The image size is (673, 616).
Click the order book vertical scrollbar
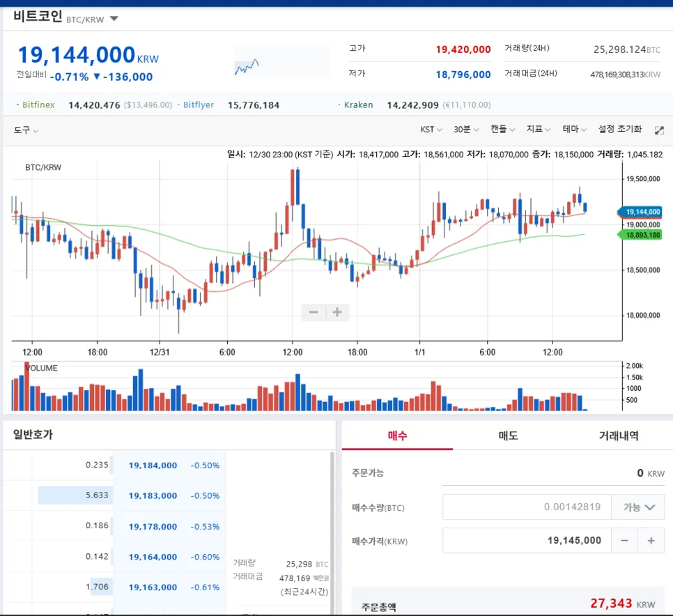pyautogui.click(x=332, y=532)
